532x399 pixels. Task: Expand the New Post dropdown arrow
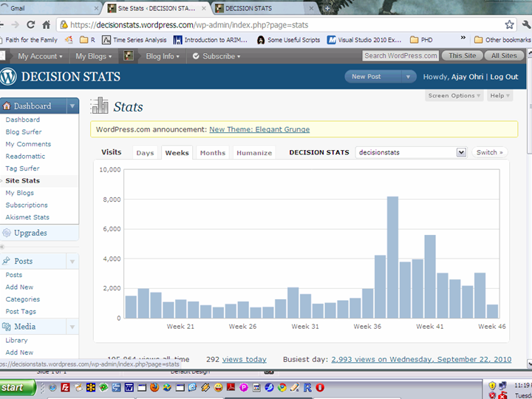tap(409, 77)
